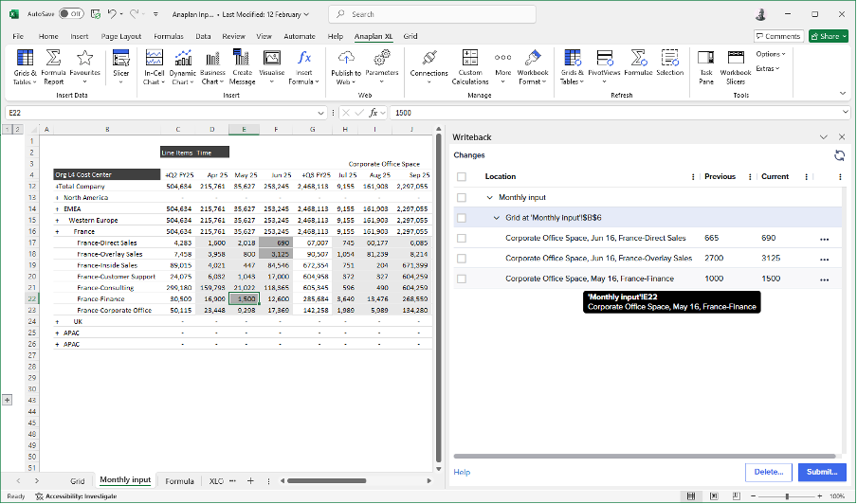857x504 pixels.
Task: Open the Formula sheet tab
Action: pyautogui.click(x=179, y=481)
